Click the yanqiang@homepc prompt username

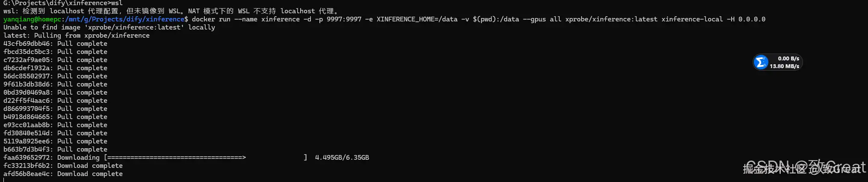tap(32, 19)
